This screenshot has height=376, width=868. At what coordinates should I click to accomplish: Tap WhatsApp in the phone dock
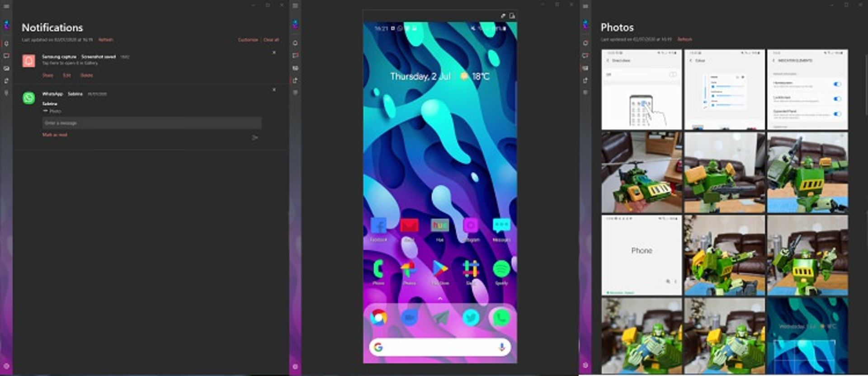point(501,318)
